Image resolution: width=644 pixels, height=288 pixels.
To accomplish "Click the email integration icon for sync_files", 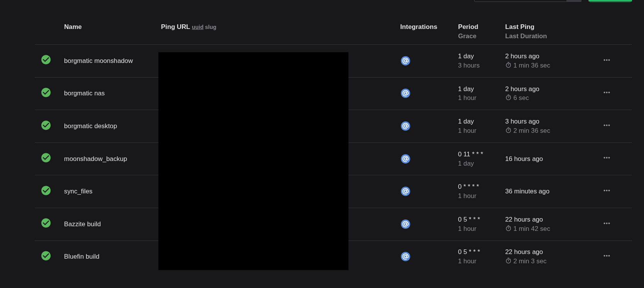I will pyautogui.click(x=405, y=191).
